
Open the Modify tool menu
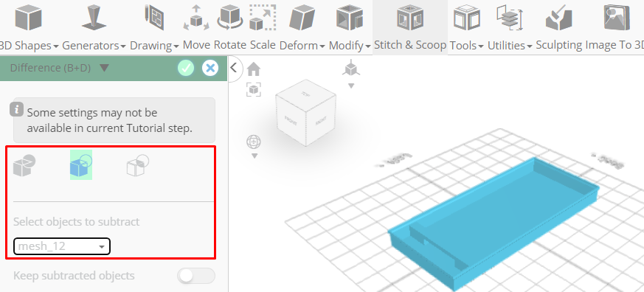point(350,27)
